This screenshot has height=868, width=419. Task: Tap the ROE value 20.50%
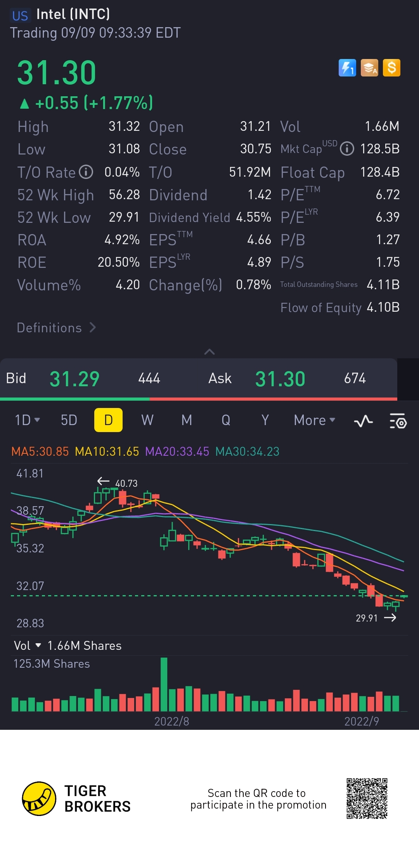(x=119, y=262)
